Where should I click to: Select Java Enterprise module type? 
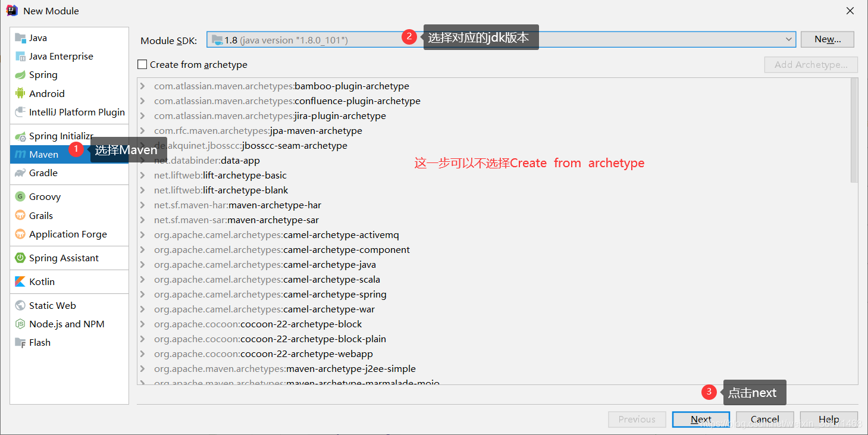click(69, 57)
